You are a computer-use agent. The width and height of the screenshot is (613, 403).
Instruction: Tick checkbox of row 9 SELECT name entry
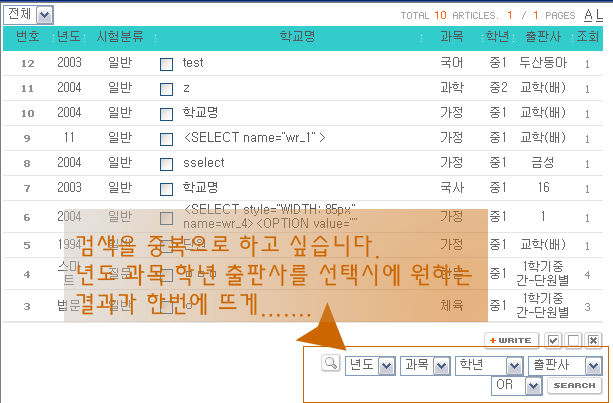pyautogui.click(x=167, y=139)
